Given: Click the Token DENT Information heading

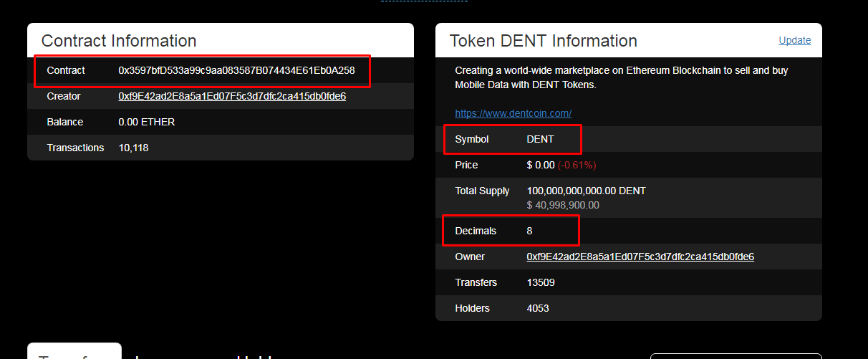Looking at the screenshot, I should [544, 41].
